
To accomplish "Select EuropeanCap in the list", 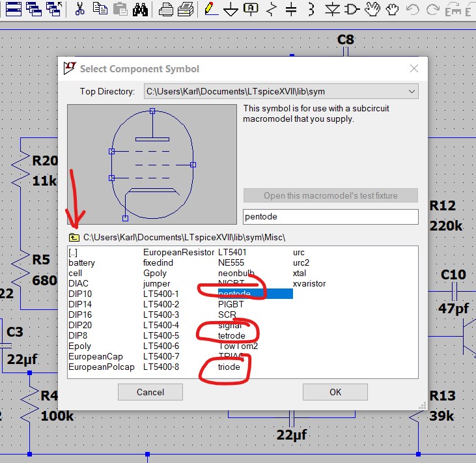I will click(x=96, y=356).
